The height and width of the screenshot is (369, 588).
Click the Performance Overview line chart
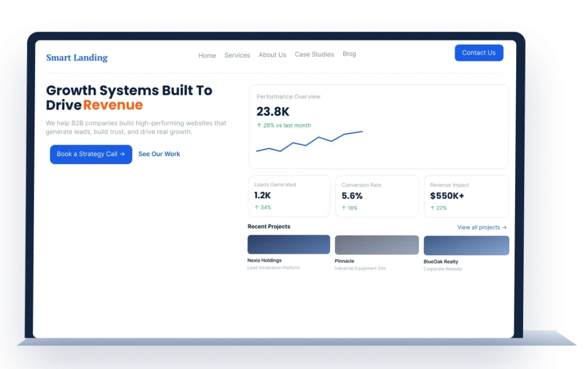[310, 141]
